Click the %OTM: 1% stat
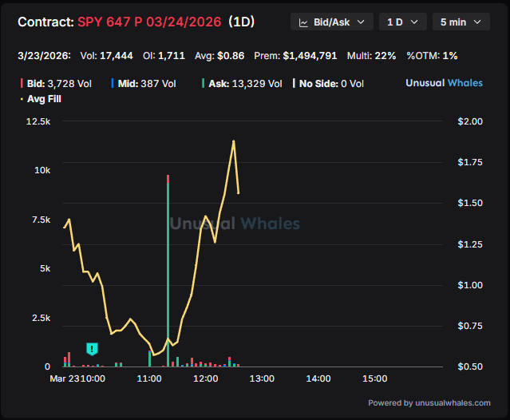The width and height of the screenshot is (510, 420). coord(432,56)
